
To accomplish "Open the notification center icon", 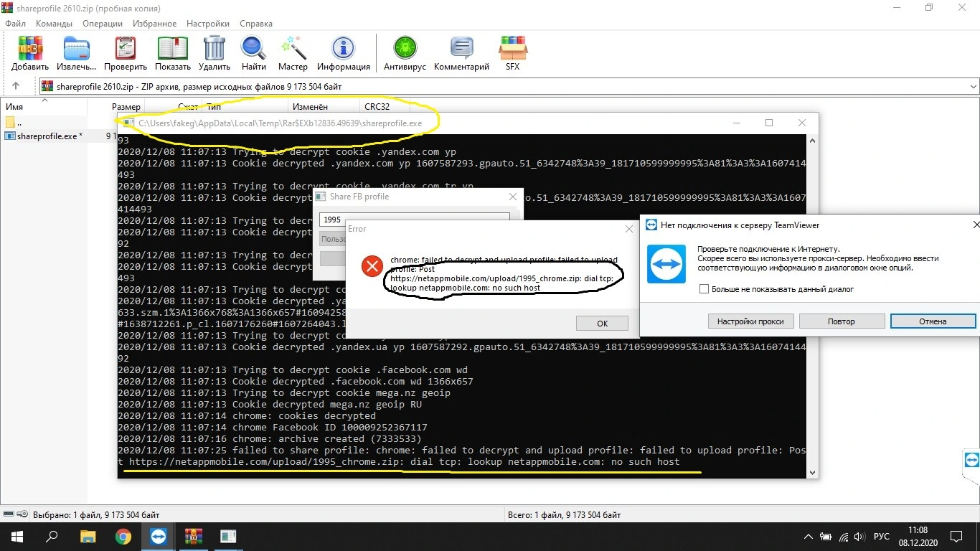I will pyautogui.click(x=956, y=537).
